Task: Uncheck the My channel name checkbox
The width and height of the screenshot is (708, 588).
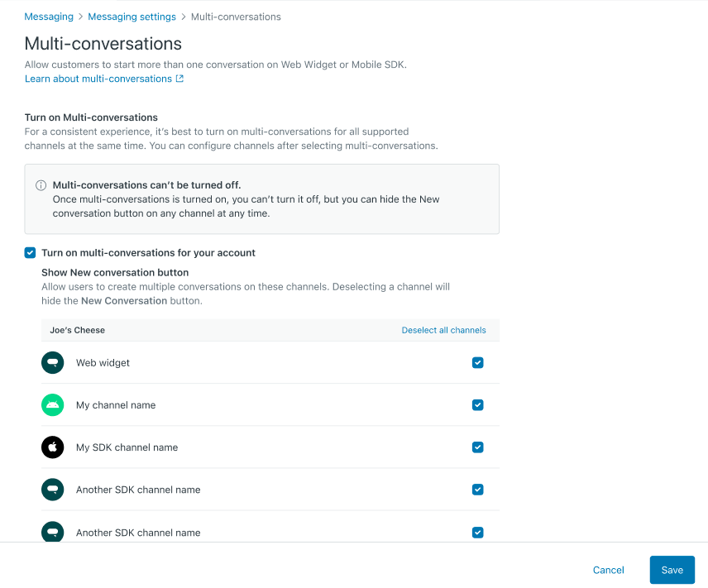Action: tap(477, 405)
